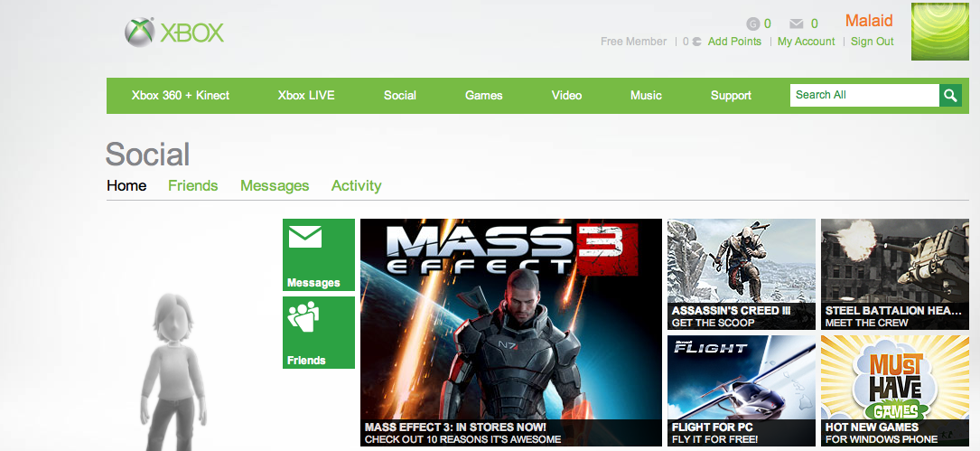
Task: Open the Support menu
Action: pos(731,95)
